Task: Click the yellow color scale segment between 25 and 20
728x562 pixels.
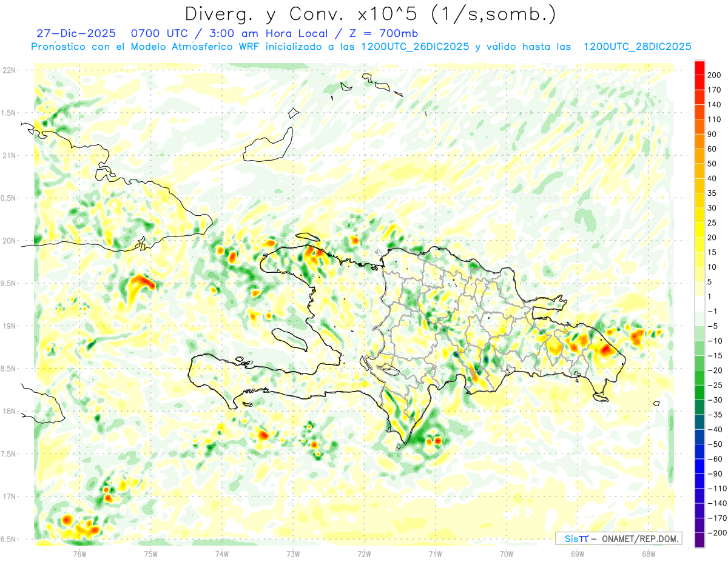Action: (699, 230)
